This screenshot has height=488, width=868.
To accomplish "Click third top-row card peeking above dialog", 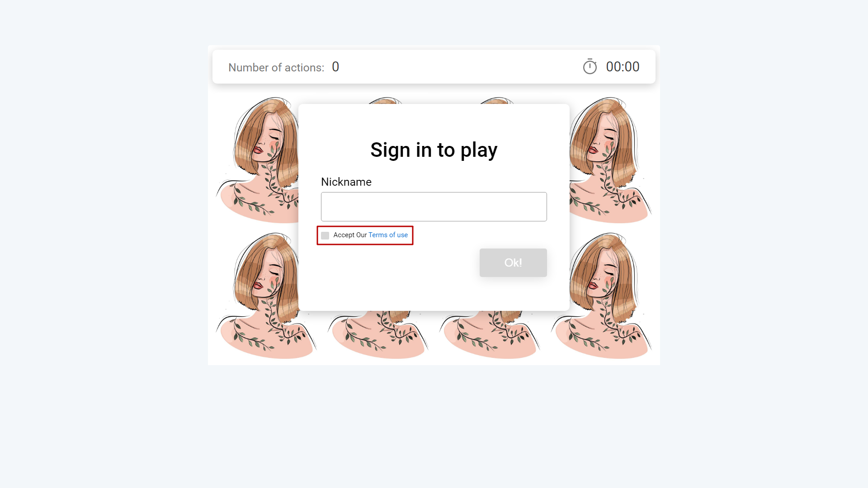I will [497, 100].
